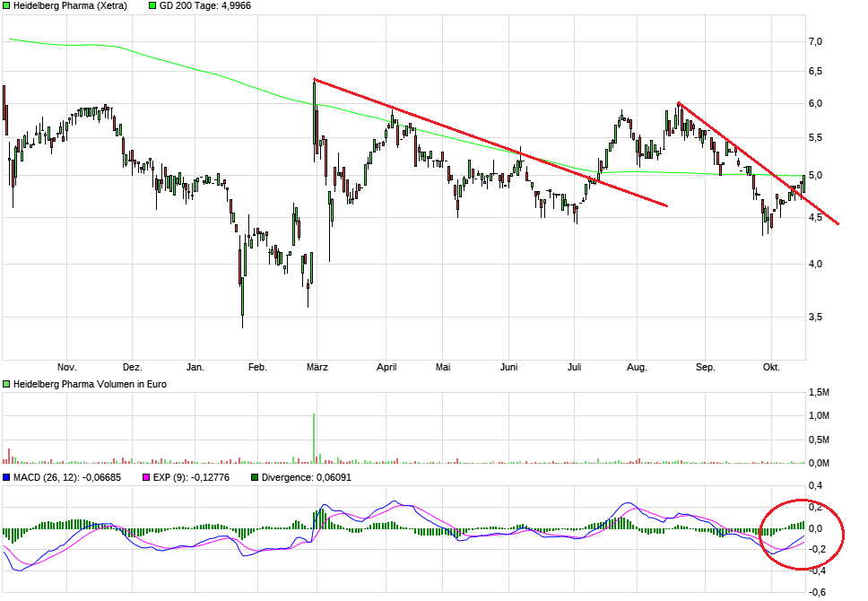
Task: Click the 3,5 price axis value
Action: [x=815, y=318]
